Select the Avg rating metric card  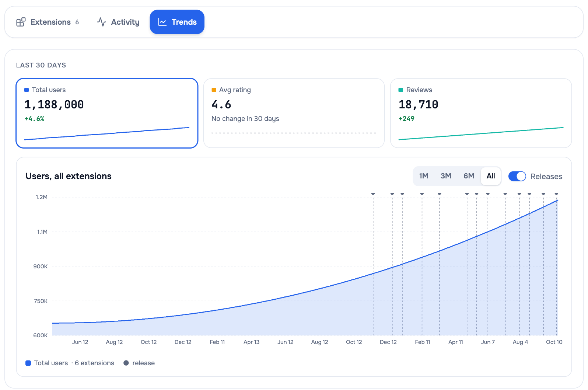(x=294, y=113)
